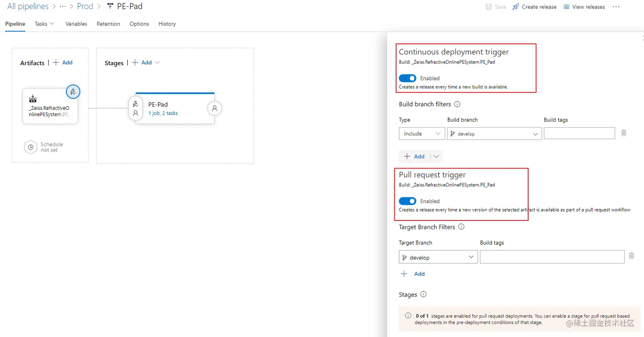Click the plus icon to add target branch filter
The image size is (644, 337).
tap(404, 274)
